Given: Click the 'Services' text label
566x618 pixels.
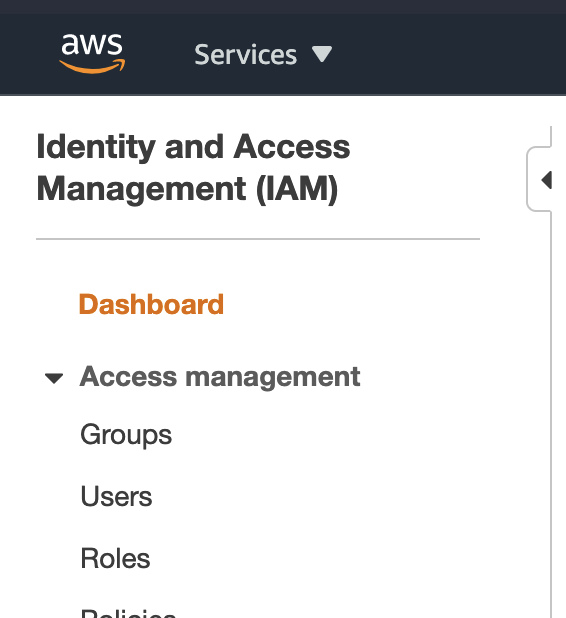Looking at the screenshot, I should [x=246, y=54].
